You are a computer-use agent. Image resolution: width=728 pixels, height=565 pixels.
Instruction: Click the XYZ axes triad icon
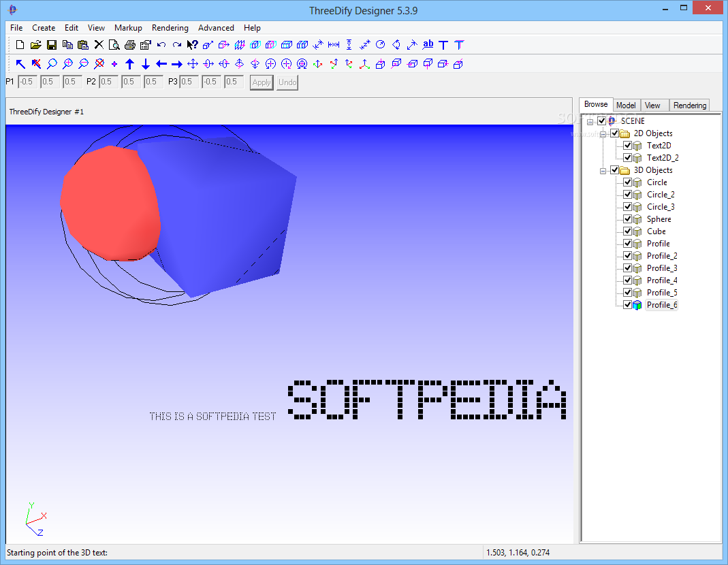[365, 64]
